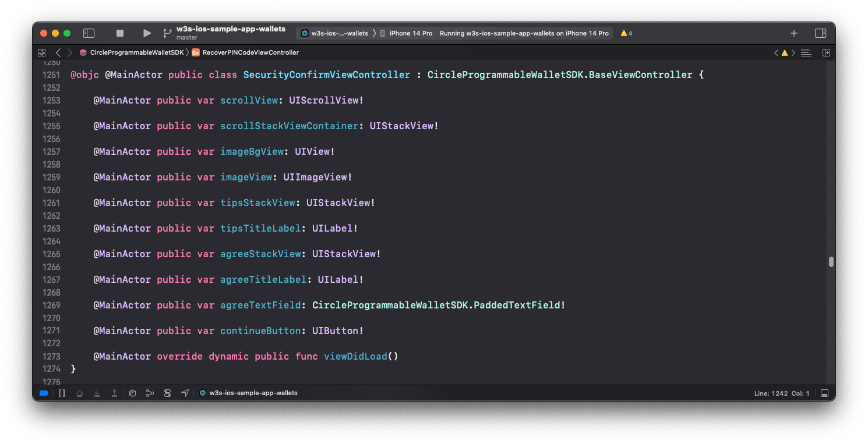This screenshot has width=868, height=444.
Task: Click tipsTitleLabel variable on line 1263
Action: click(260, 229)
